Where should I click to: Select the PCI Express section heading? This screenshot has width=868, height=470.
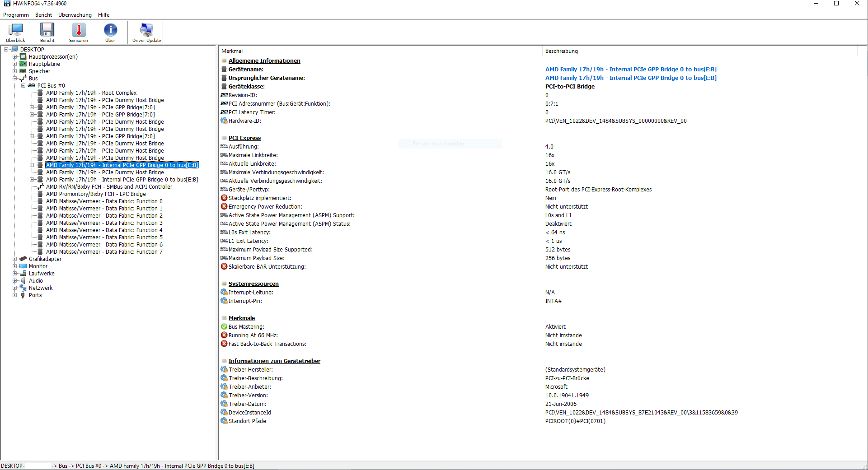click(x=244, y=138)
